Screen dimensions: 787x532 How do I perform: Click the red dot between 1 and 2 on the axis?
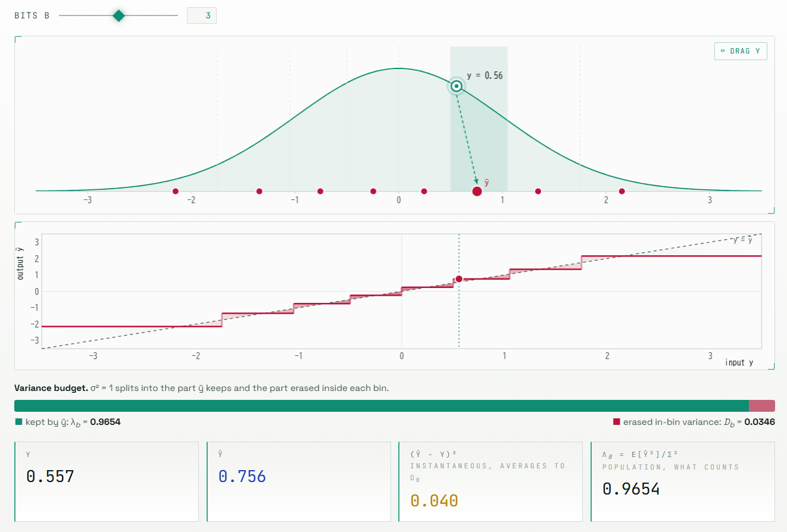(x=538, y=191)
